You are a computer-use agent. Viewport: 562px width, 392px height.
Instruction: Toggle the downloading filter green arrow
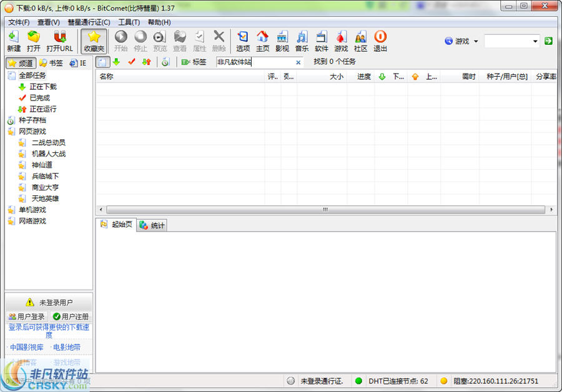click(x=117, y=62)
